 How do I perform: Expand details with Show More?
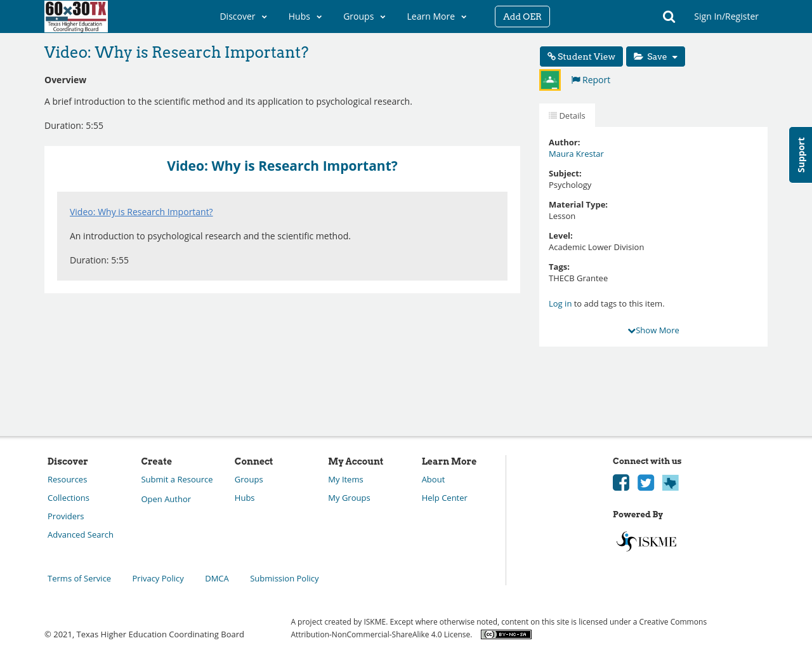[653, 330]
